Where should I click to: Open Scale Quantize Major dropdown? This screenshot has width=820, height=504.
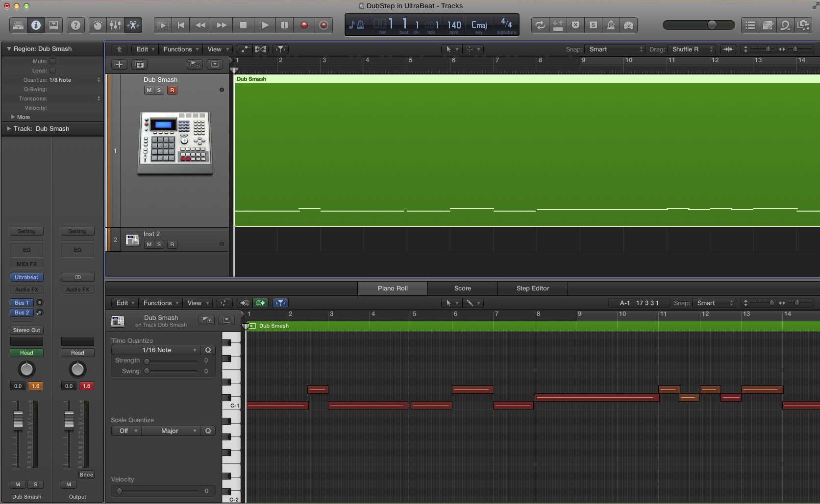[171, 431]
